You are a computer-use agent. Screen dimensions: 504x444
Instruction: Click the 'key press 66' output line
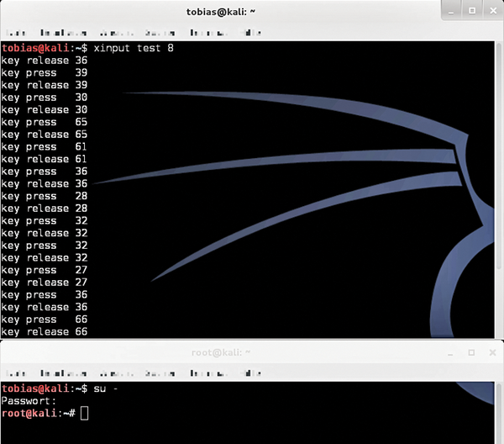click(x=44, y=320)
